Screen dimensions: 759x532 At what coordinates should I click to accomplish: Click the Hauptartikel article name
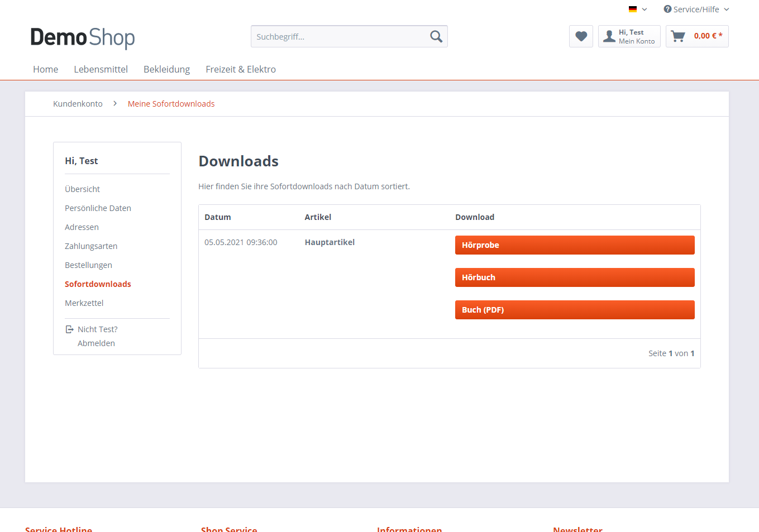pos(330,242)
